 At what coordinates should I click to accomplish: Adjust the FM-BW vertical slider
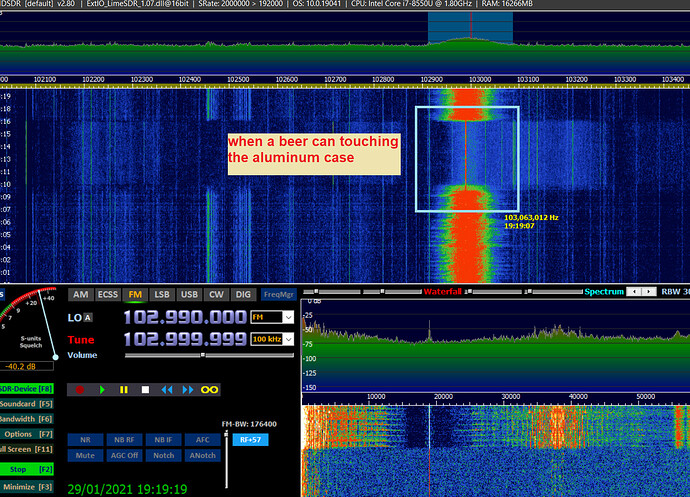(226, 459)
